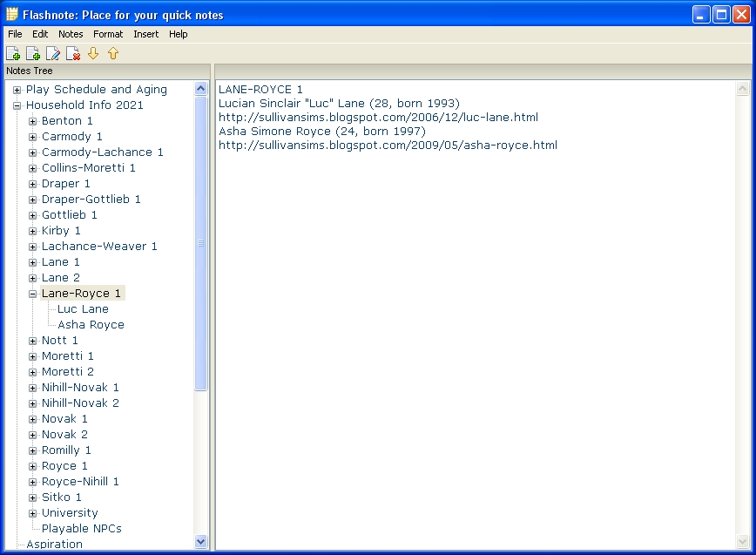756x555 pixels.
Task: Open the Format menu
Action: tap(108, 34)
